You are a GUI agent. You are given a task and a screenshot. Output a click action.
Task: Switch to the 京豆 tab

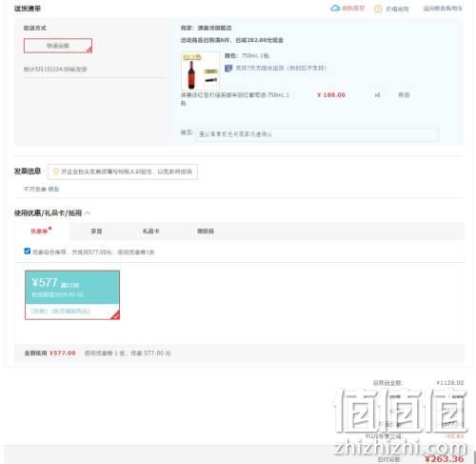96,232
